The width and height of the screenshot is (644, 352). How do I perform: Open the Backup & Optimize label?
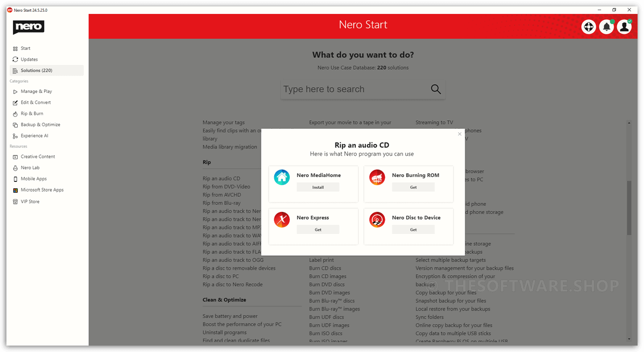41,125
